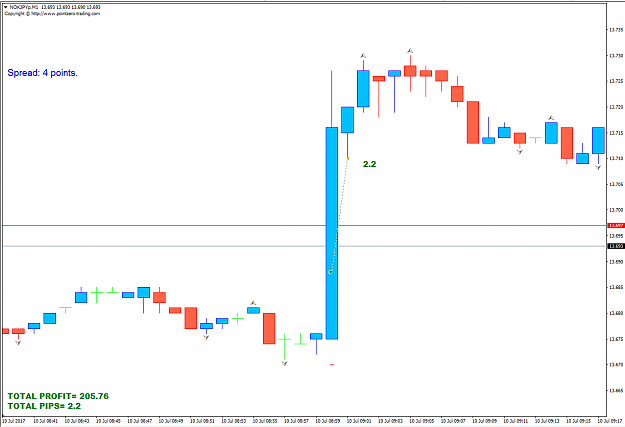Click the down fractal arrow below the 08:56 doji
The height and width of the screenshot is (427, 625).
[285, 363]
